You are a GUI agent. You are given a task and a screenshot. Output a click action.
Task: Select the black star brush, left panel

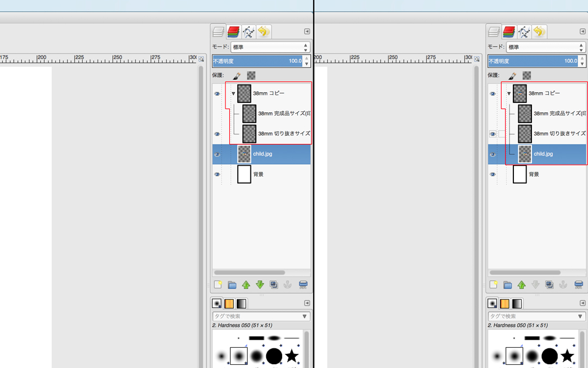point(292,357)
